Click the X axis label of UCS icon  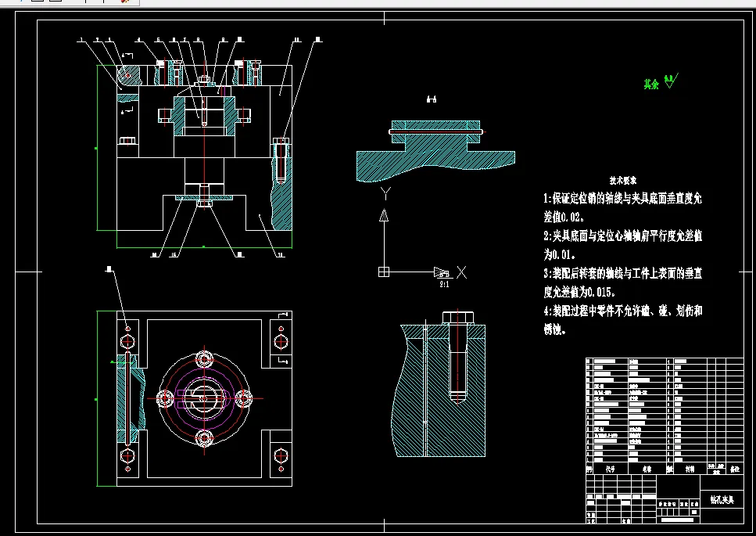click(461, 272)
